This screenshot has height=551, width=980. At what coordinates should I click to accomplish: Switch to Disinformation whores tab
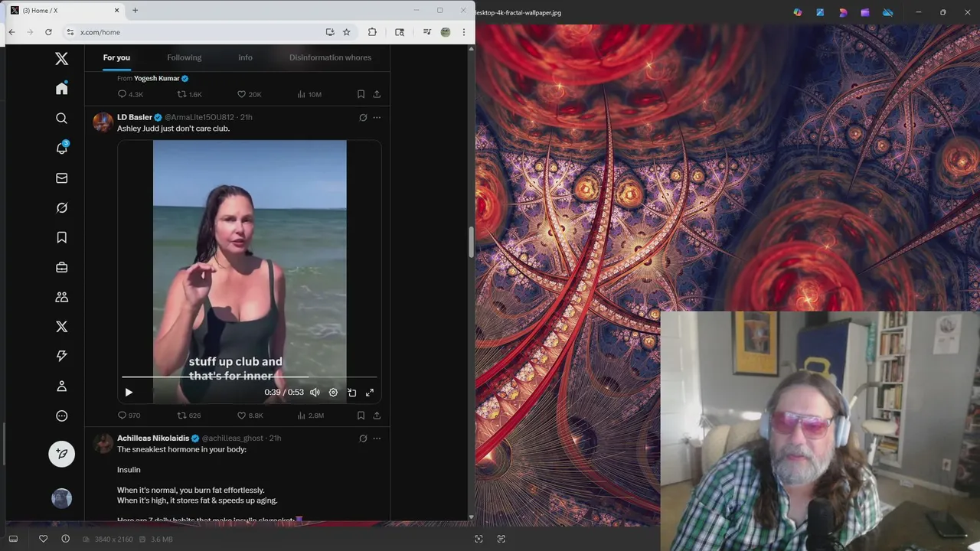[x=330, y=58]
